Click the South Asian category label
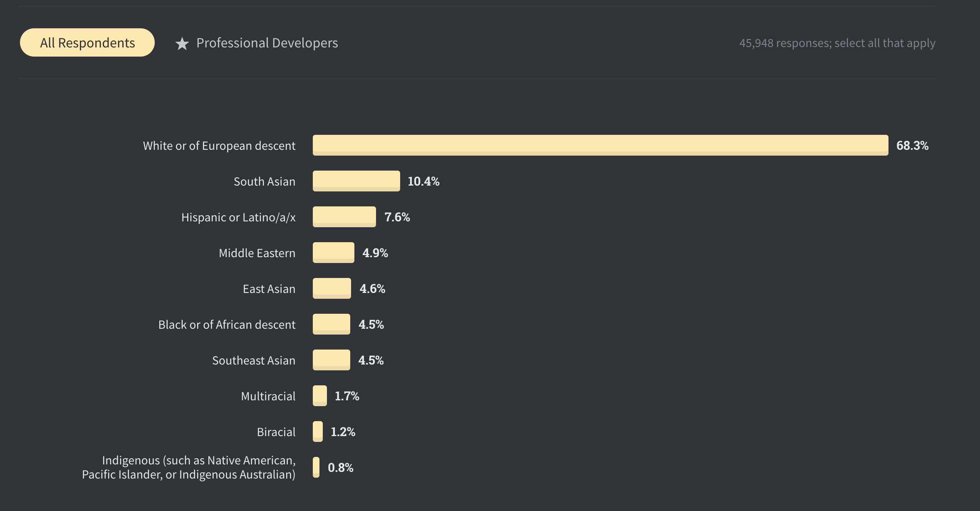Viewport: 980px width, 511px height. [x=264, y=181]
